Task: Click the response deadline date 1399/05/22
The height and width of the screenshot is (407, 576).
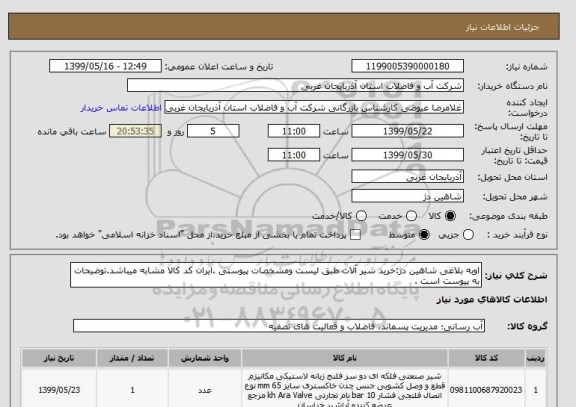Action: (x=407, y=131)
